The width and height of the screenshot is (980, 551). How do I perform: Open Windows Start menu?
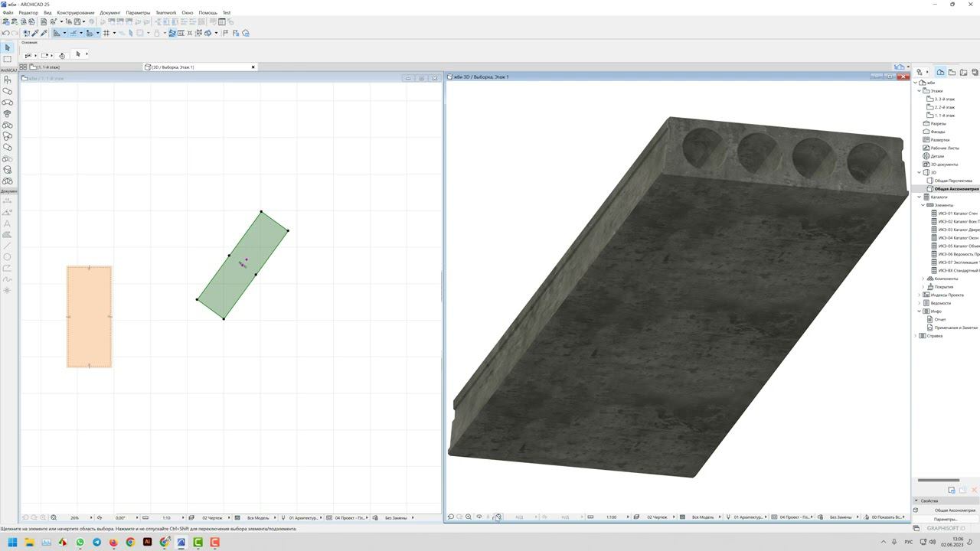click(x=12, y=543)
